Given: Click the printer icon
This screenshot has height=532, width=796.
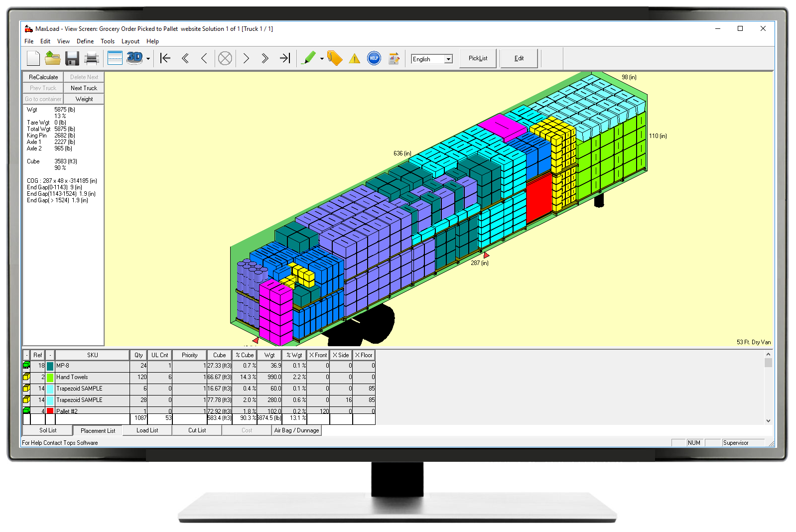Looking at the screenshot, I should click(92, 59).
